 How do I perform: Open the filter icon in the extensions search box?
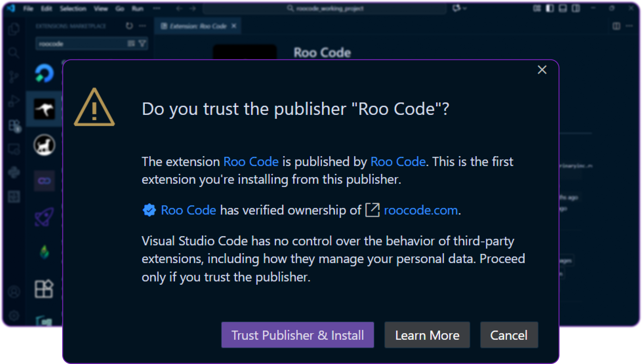[x=142, y=43]
